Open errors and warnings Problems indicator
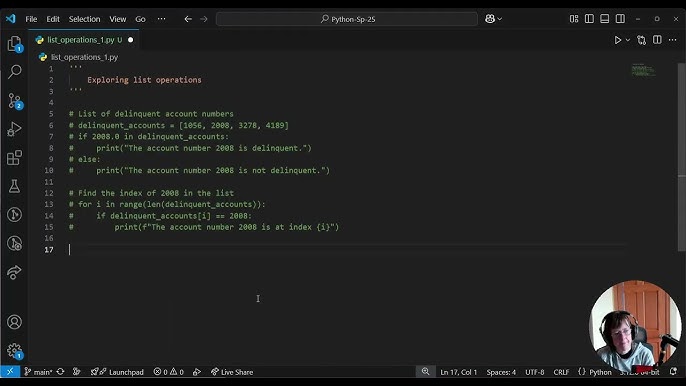 168,372
